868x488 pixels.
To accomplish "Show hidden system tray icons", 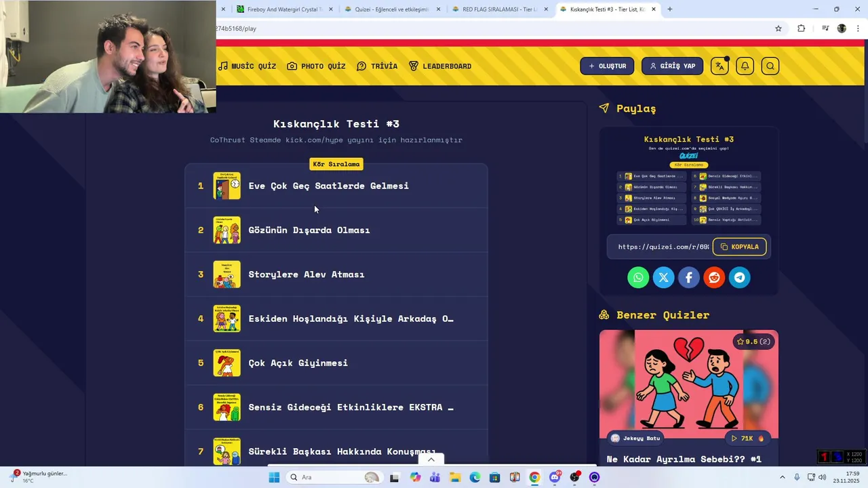I will coord(782,477).
